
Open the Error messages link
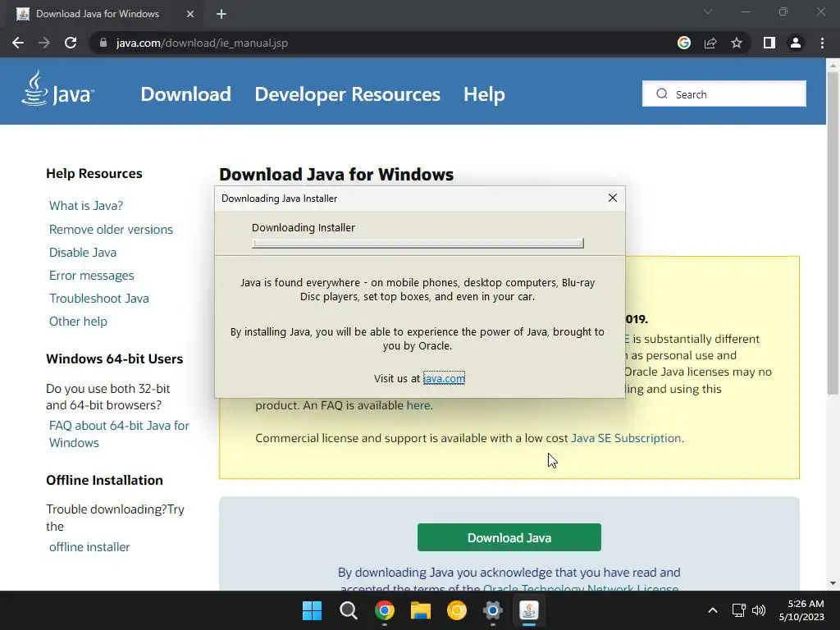(x=92, y=276)
